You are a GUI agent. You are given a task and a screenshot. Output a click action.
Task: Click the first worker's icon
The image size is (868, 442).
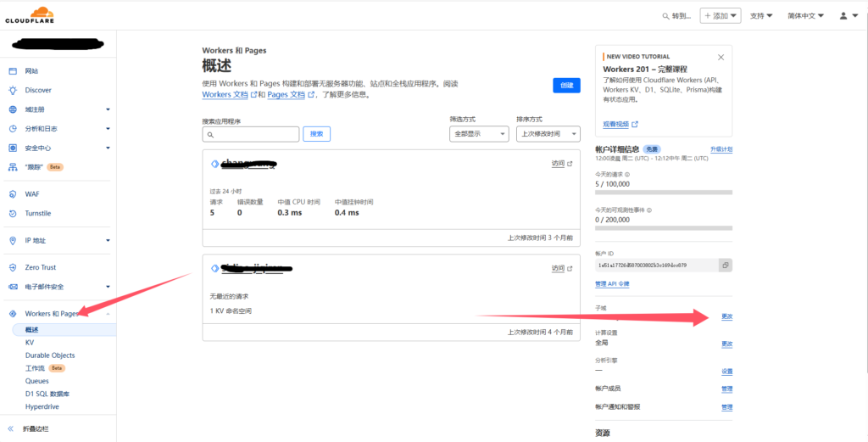[x=215, y=164]
